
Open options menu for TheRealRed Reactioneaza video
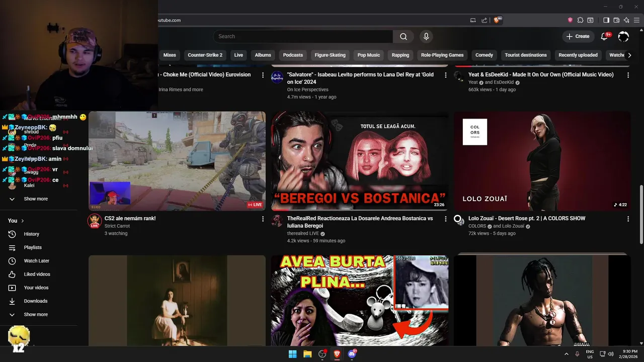click(445, 219)
